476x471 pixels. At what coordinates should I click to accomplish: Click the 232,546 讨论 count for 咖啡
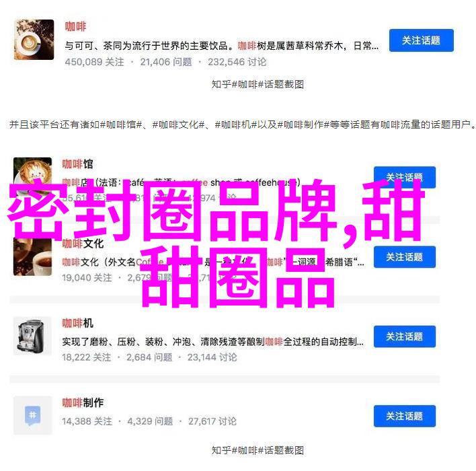[237, 62]
